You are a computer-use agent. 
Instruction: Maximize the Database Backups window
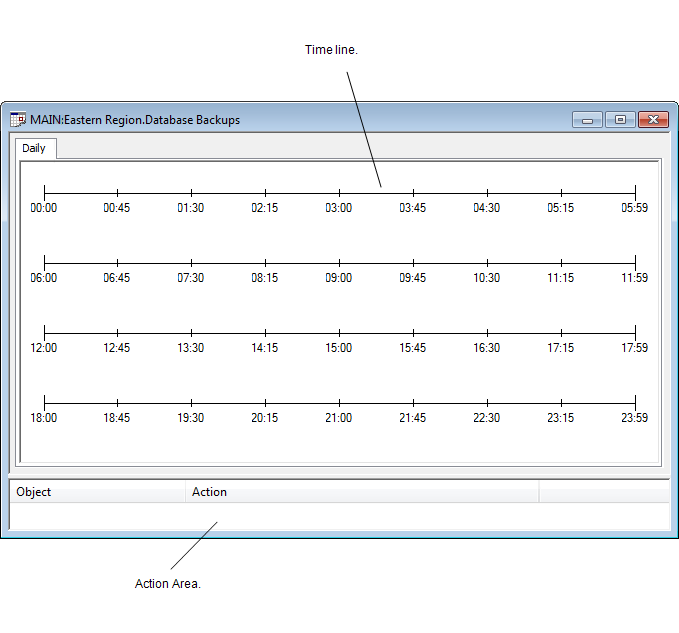(x=620, y=120)
